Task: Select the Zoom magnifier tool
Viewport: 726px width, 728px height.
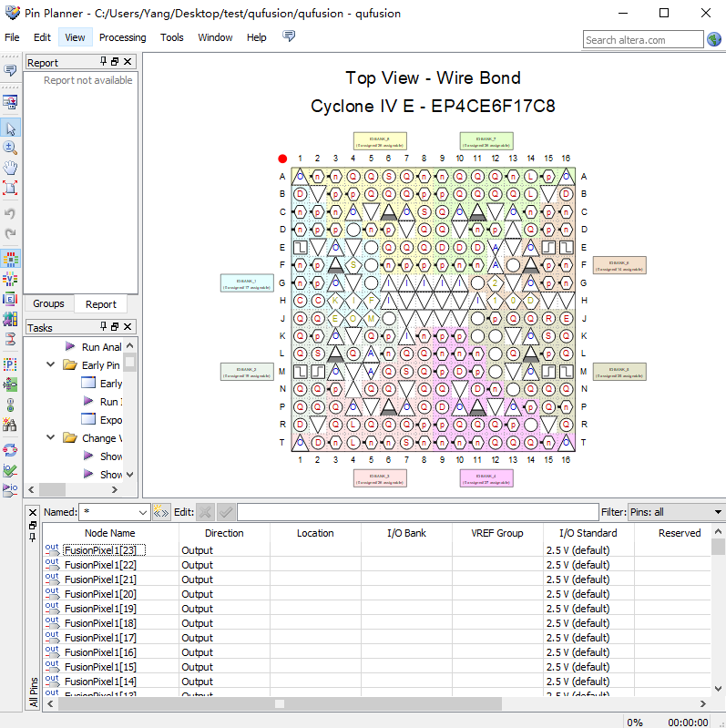Action: tap(10, 149)
